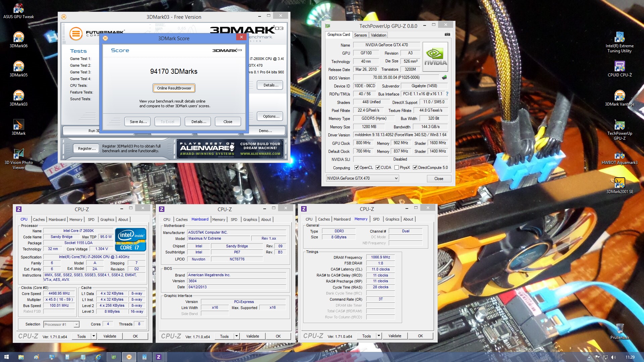Click the Alienware advertisement banner
The height and width of the screenshot is (362, 644).
pyautogui.click(x=230, y=149)
